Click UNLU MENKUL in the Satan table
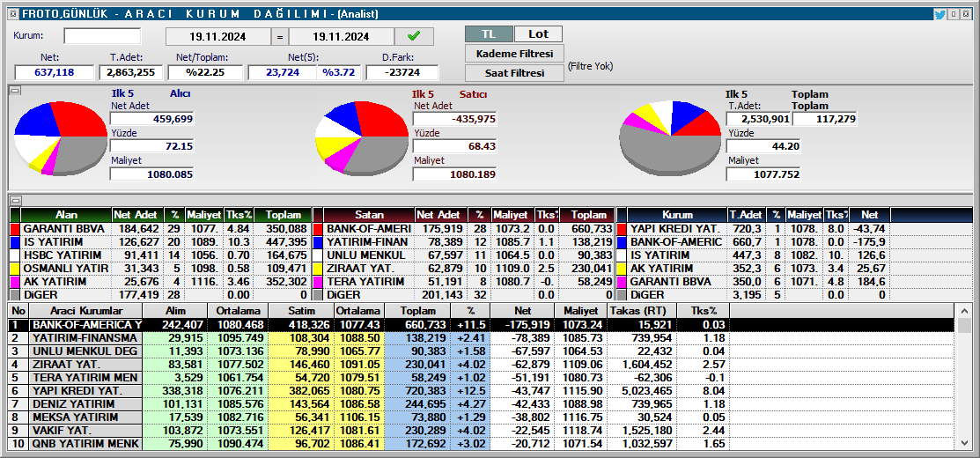This screenshot has width=980, height=458. [x=365, y=255]
